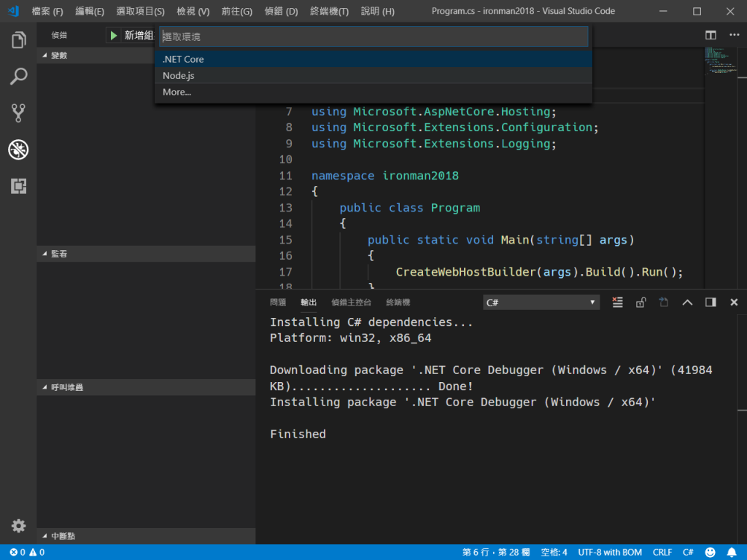
Task: Change encoding UTF-8 with BOM
Action: (x=610, y=552)
